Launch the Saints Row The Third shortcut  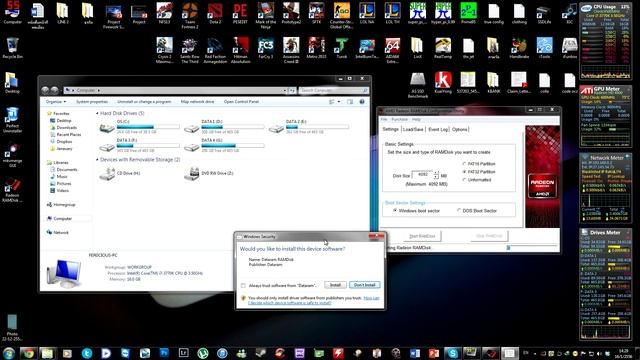190,51
